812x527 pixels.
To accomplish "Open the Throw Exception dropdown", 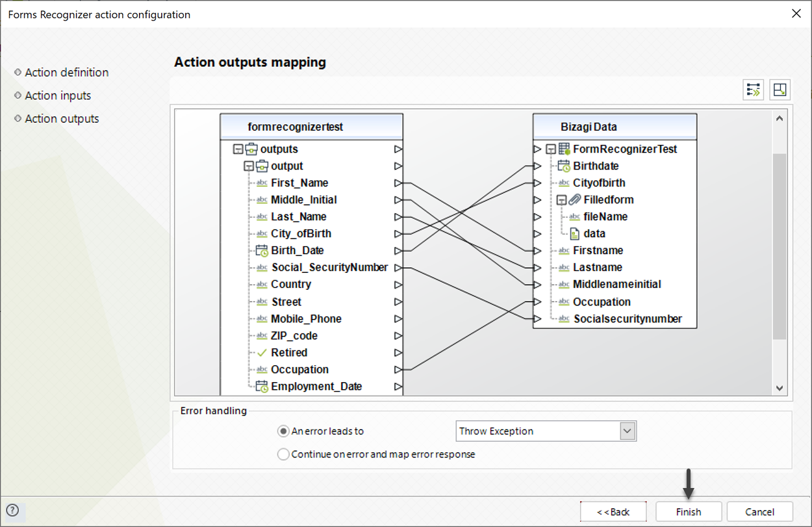I will coord(627,431).
